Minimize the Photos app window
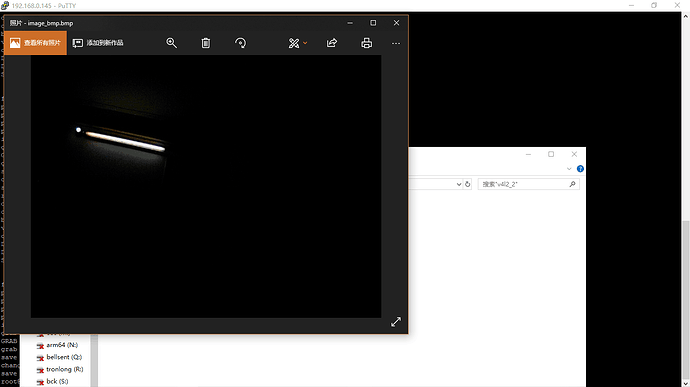This screenshot has height=387, width=690. pyautogui.click(x=350, y=23)
